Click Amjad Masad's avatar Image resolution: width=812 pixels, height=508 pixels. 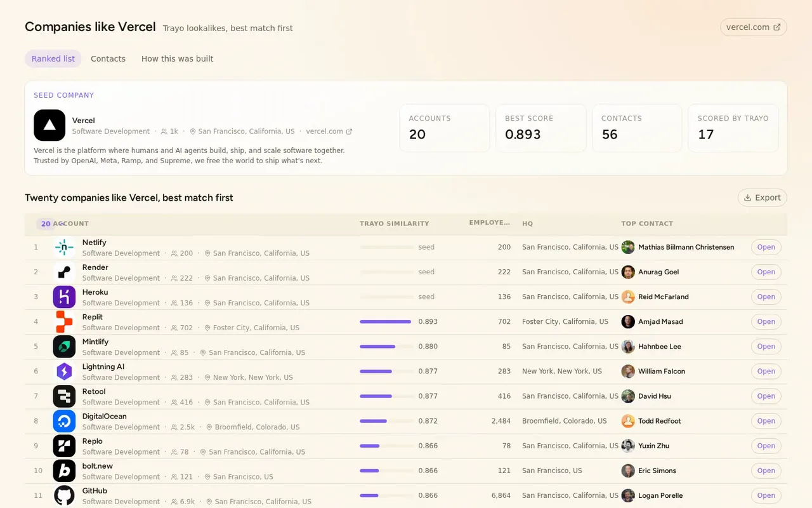(x=628, y=322)
